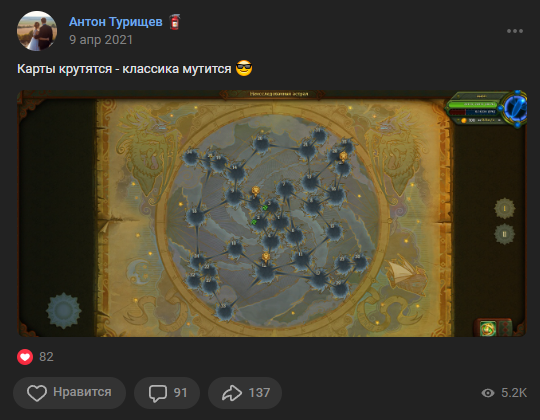Click the sunglasses emoji in post text
Image resolution: width=540 pixels, height=420 pixels.
(x=244, y=68)
